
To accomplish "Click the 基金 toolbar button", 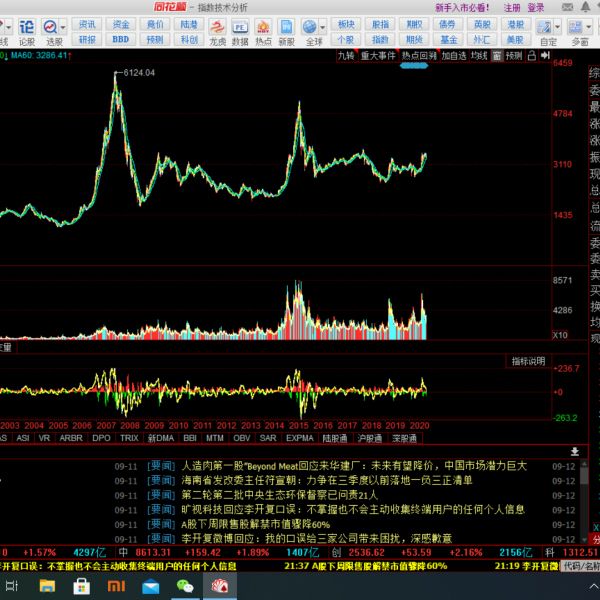I will 448,39.
